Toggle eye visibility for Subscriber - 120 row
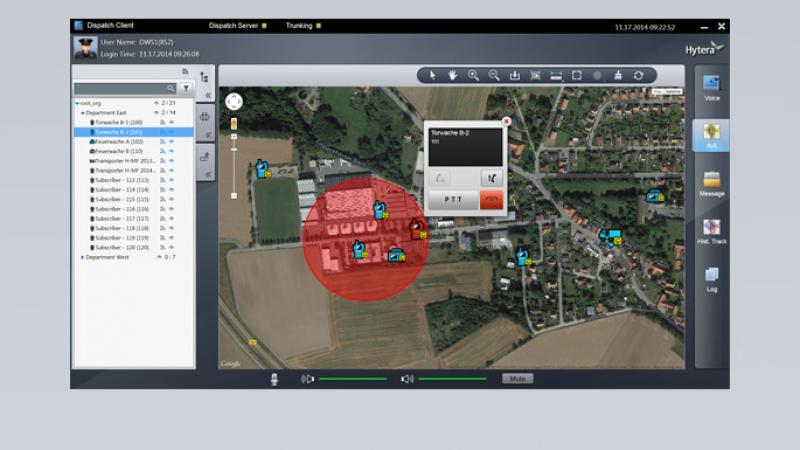This screenshot has height=450, width=800. [171, 247]
